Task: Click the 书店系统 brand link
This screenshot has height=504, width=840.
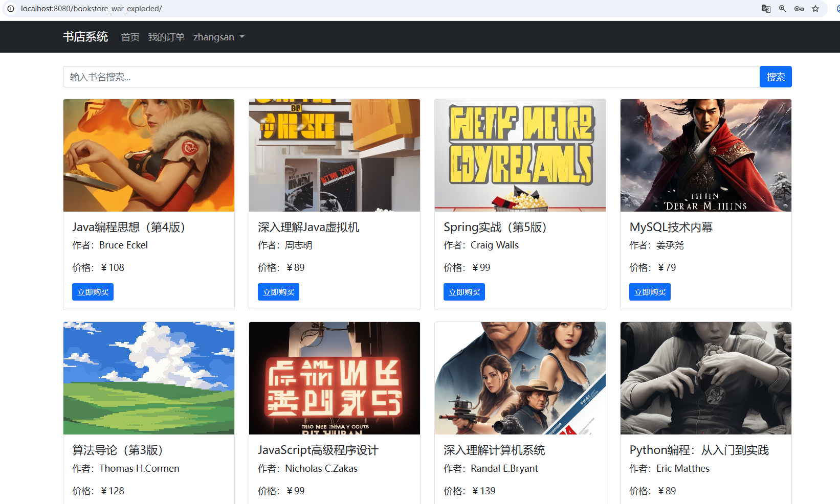Action: 85,37
